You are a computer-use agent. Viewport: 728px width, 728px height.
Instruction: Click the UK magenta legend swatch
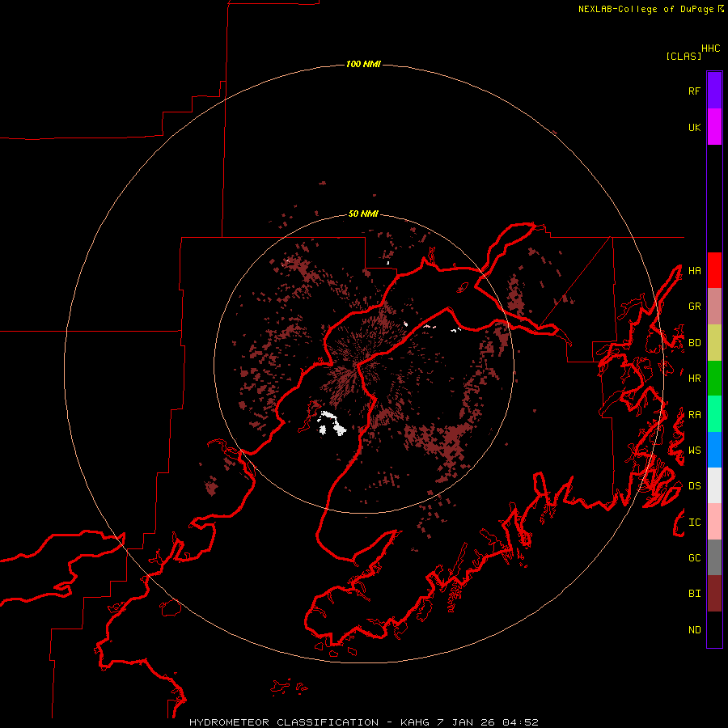point(714,127)
